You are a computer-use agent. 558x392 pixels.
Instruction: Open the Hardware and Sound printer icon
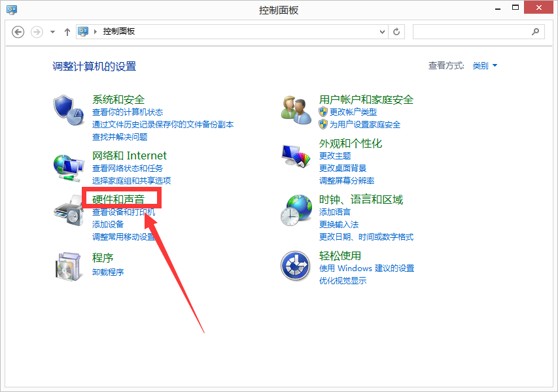coord(68,210)
